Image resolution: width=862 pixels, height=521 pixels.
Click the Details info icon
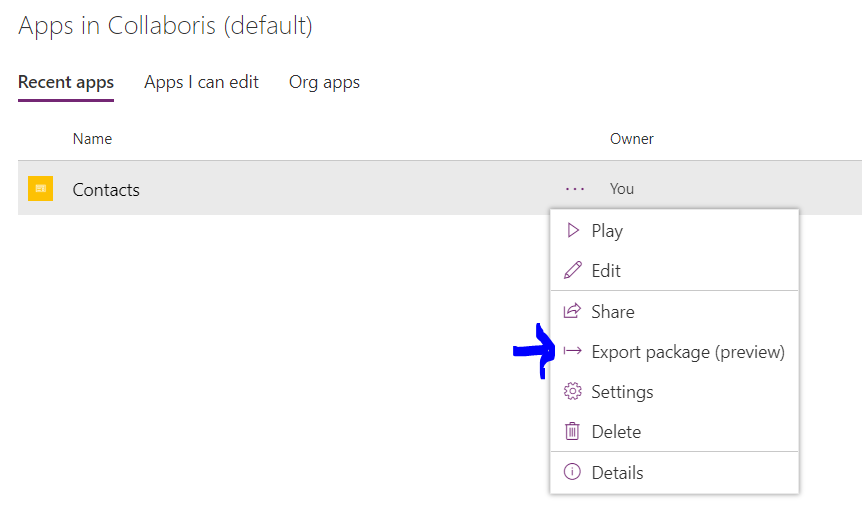coord(572,472)
